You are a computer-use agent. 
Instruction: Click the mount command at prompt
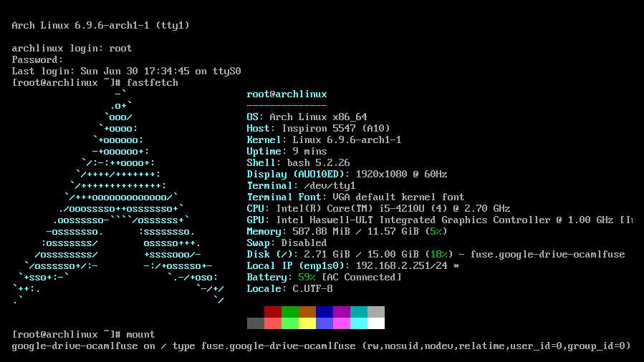pyautogui.click(x=140, y=334)
